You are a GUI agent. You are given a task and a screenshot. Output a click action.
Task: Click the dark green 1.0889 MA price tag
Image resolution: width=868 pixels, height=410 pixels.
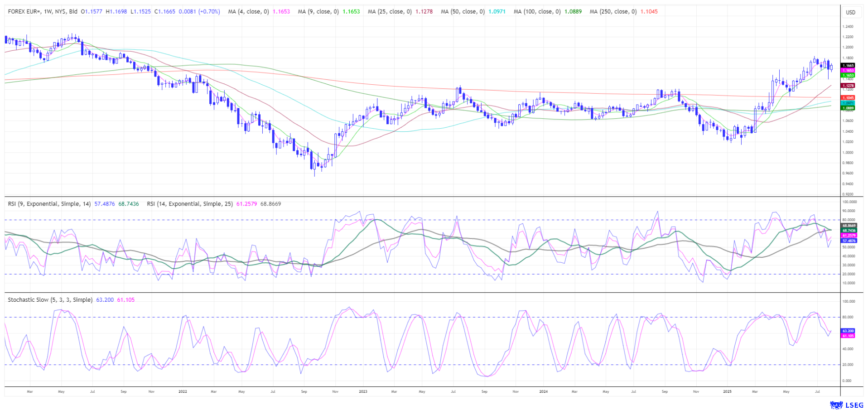pos(848,108)
